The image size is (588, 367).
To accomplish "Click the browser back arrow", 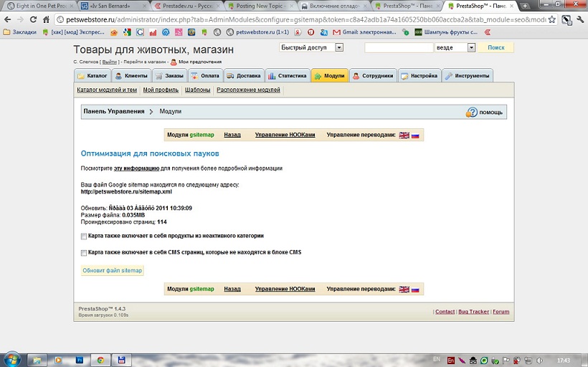I will point(7,19).
